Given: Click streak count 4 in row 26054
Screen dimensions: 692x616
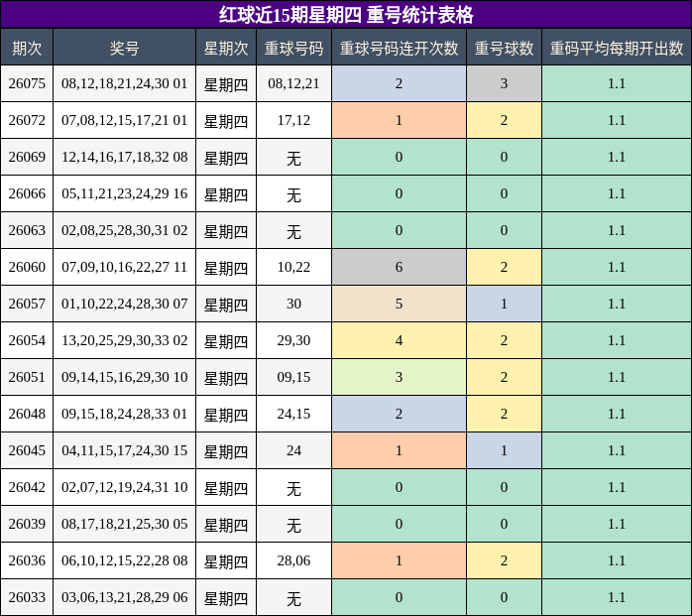Looking at the screenshot, I should pos(399,340).
